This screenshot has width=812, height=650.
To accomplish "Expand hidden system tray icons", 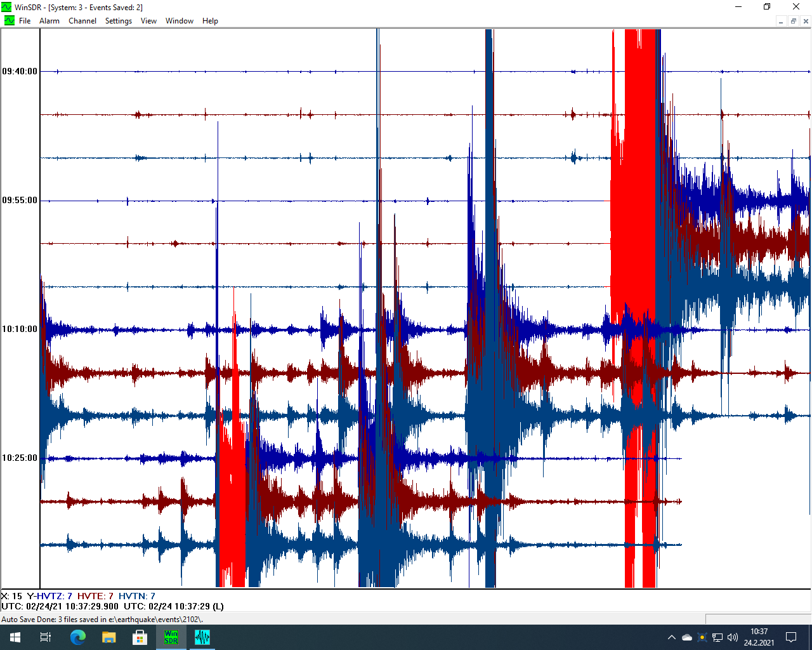I will [671, 637].
